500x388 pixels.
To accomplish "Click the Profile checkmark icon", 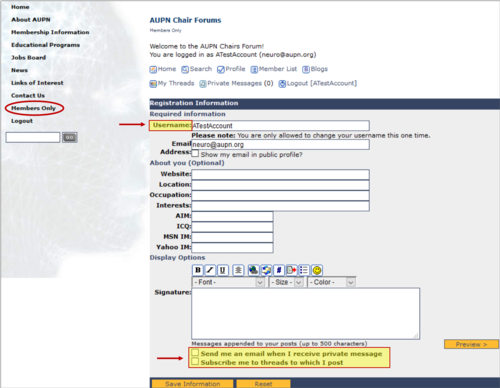I will click(x=221, y=69).
